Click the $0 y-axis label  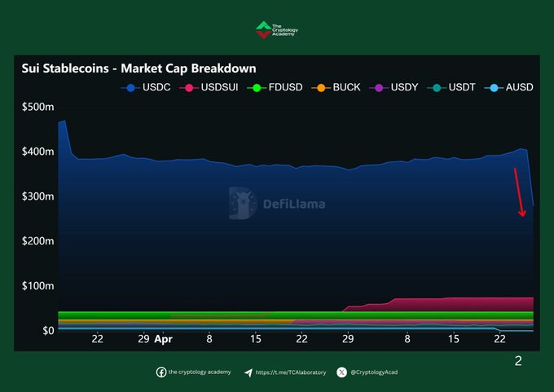[x=48, y=331]
